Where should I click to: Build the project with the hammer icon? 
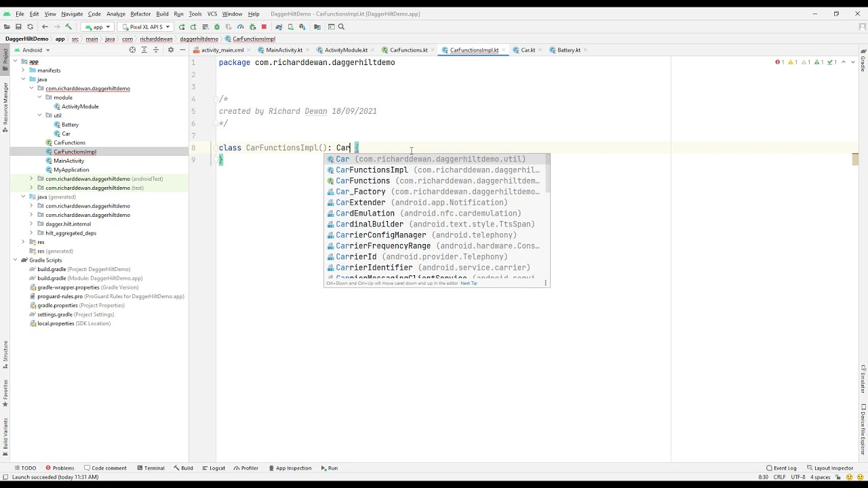tap(68, 27)
